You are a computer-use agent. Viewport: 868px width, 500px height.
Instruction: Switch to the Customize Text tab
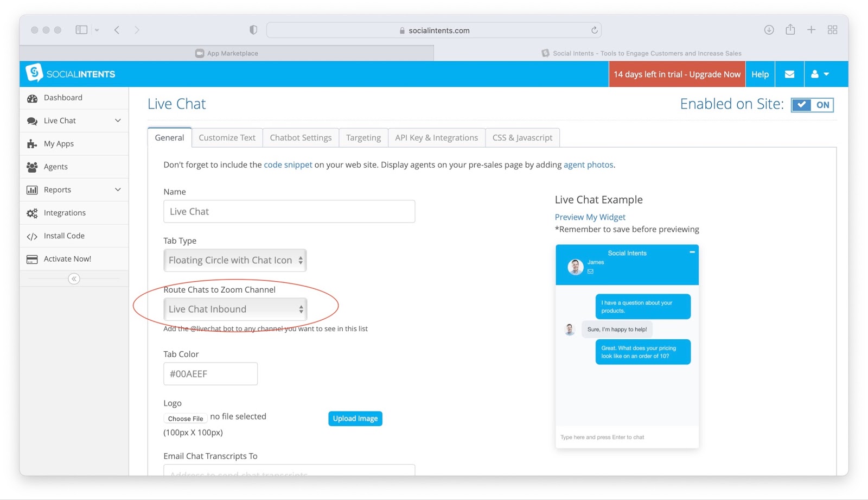[x=227, y=138]
